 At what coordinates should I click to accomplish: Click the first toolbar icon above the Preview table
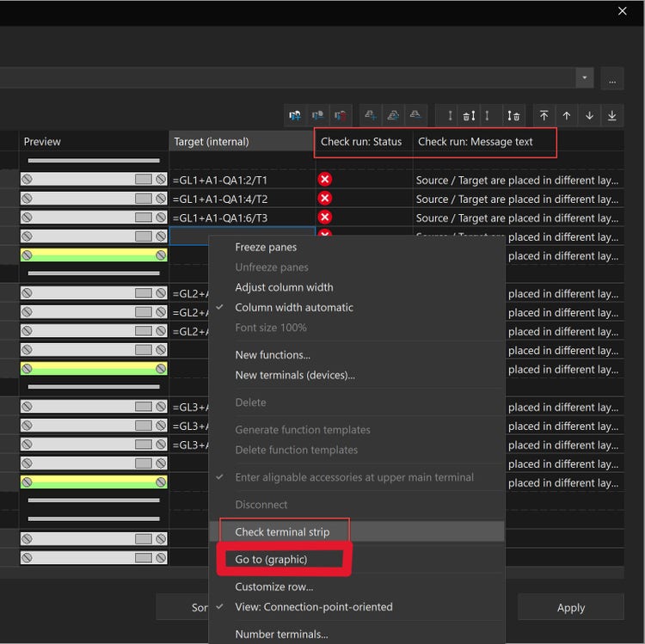pos(296,115)
